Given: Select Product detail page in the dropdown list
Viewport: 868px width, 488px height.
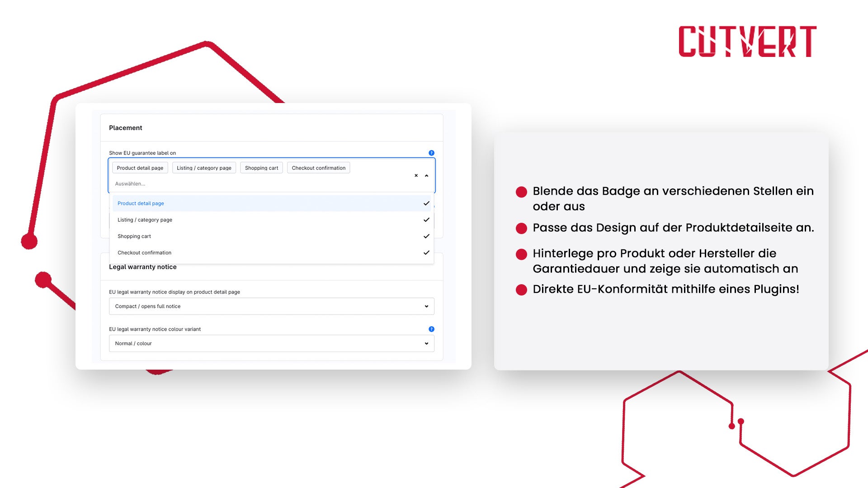Looking at the screenshot, I should tap(271, 203).
